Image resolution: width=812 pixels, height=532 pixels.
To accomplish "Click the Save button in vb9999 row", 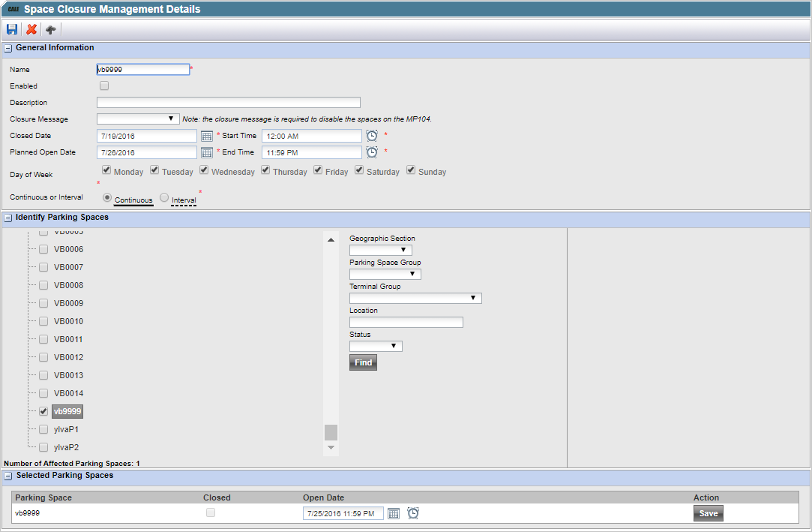I will pos(709,513).
